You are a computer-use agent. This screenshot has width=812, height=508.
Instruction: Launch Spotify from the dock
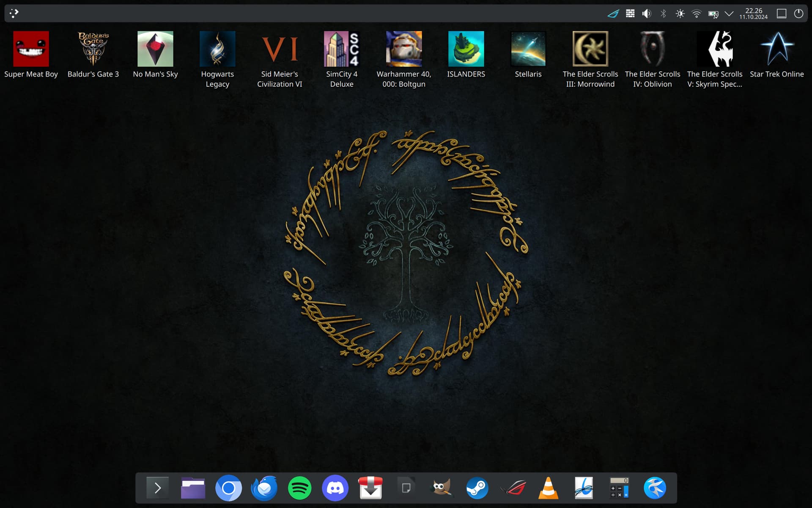(299, 488)
